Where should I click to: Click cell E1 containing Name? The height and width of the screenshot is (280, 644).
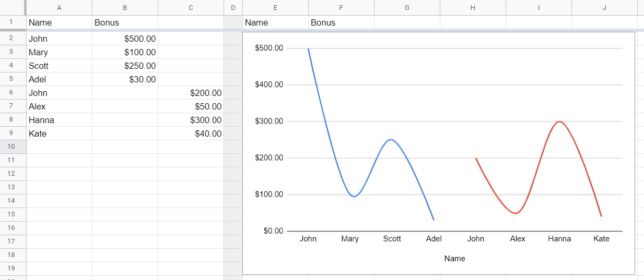tap(275, 22)
